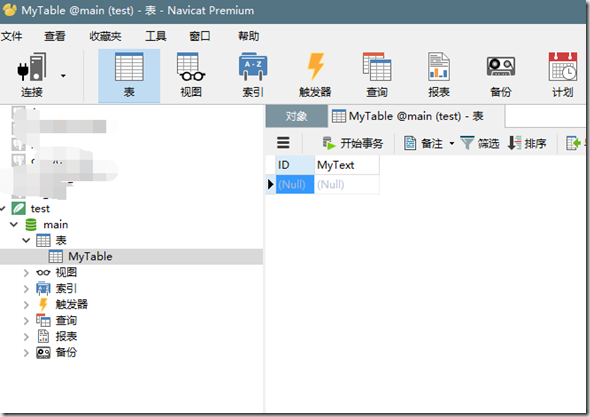Open the 收藏夹 favorites menu
590x417 pixels.
click(105, 36)
